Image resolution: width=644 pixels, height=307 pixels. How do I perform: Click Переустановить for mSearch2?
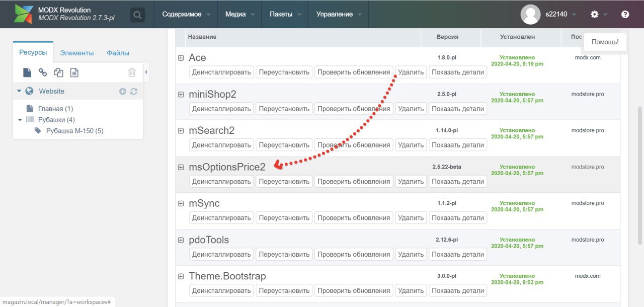[x=284, y=145]
